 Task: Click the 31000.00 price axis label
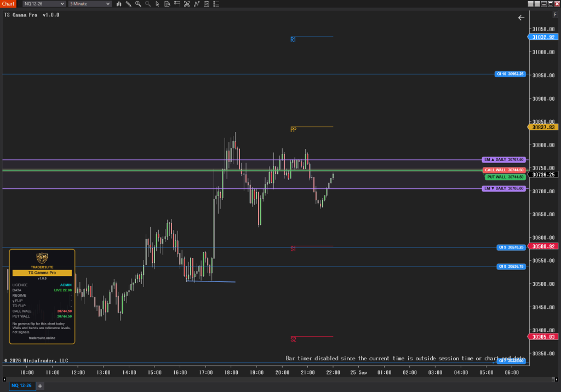(543, 52)
